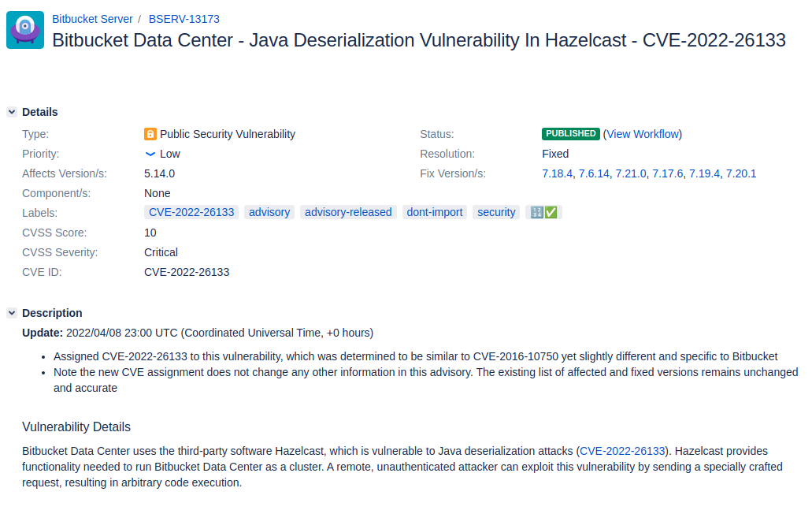Screen dimensions: 812x514
Task: Open the Bitbucket Server breadcrumb
Action: pyautogui.click(x=92, y=19)
